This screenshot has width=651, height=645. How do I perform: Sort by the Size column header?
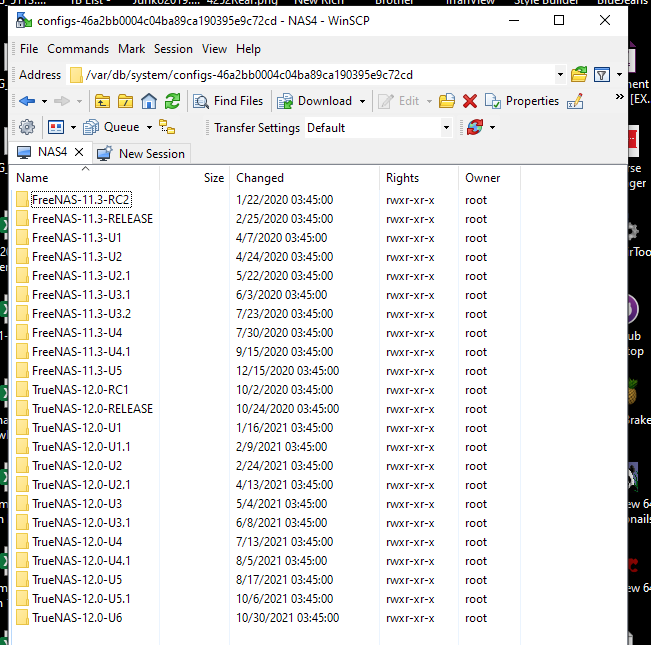click(x=195, y=178)
